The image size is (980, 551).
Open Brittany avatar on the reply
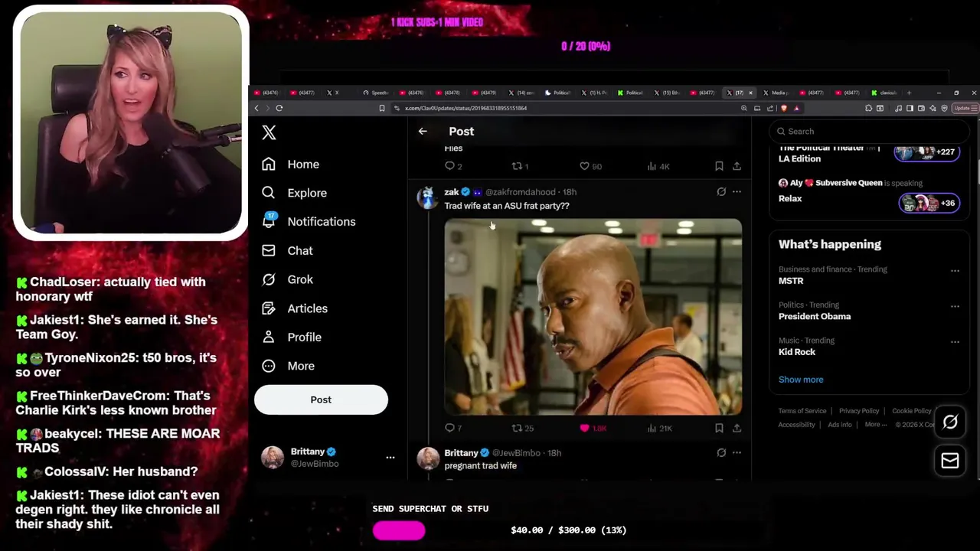tap(427, 458)
